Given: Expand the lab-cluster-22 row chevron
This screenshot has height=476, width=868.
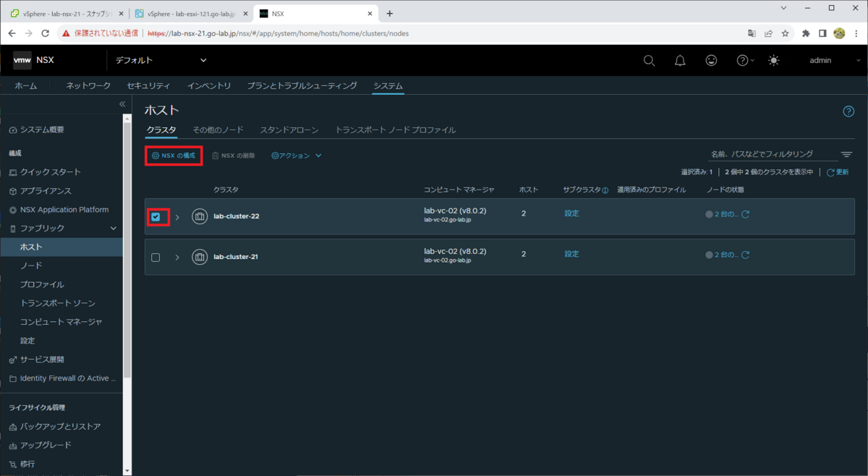Looking at the screenshot, I should click(177, 217).
